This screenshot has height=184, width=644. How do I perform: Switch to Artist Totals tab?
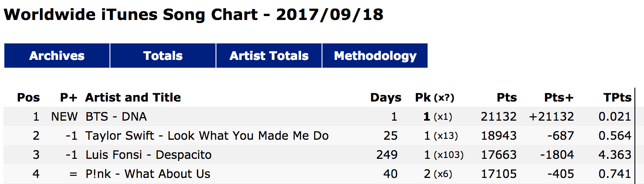tap(269, 56)
